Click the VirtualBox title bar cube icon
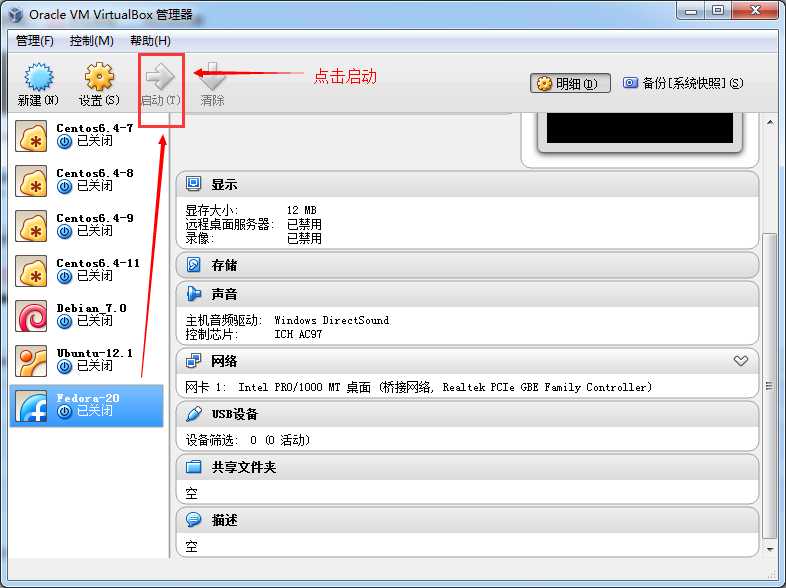Screen dimensions: 786x588 click(x=16, y=15)
